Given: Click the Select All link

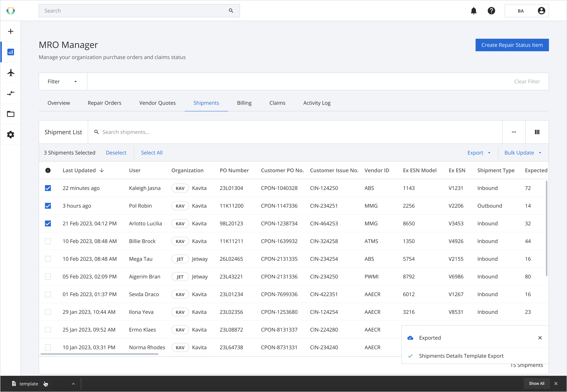Looking at the screenshot, I should pos(152,153).
